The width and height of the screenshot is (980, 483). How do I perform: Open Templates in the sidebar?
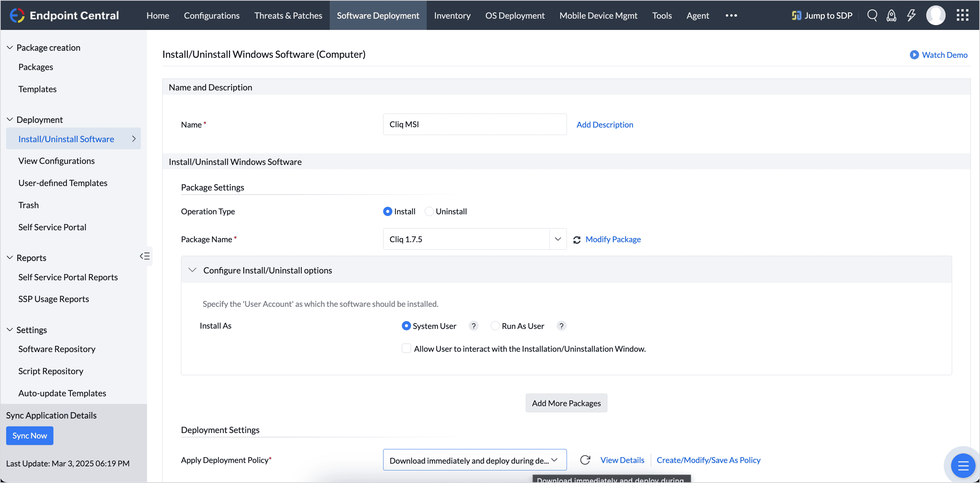pyautogui.click(x=37, y=89)
